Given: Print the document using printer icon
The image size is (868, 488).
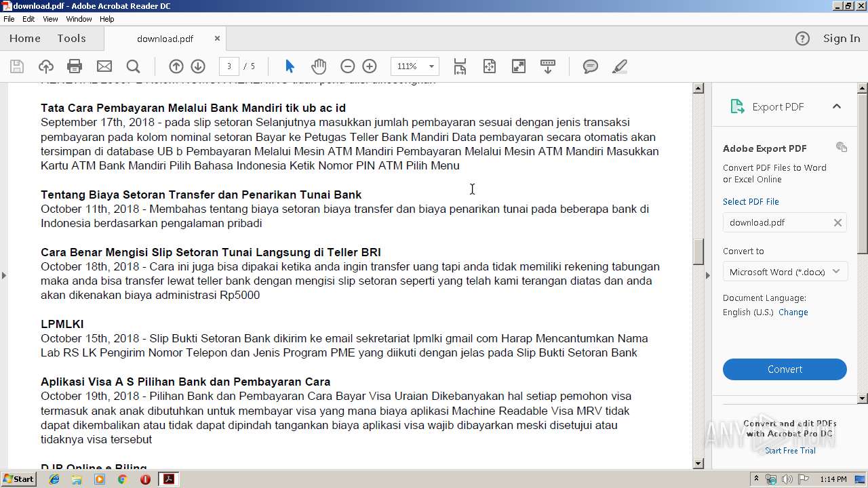Looking at the screenshot, I should [75, 66].
